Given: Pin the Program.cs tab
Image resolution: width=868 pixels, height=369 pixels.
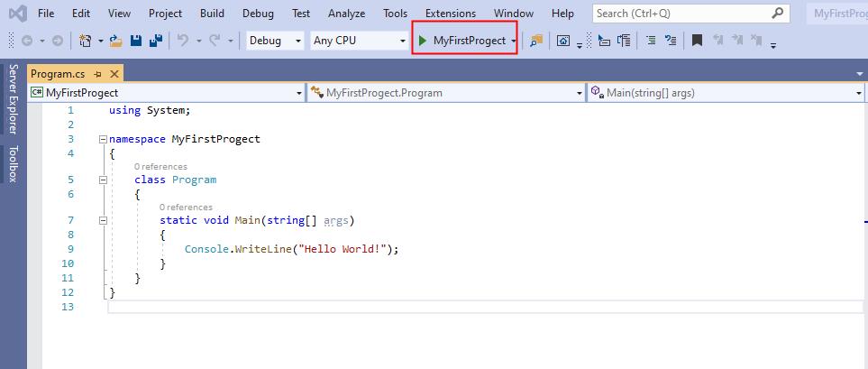Looking at the screenshot, I should (98, 74).
